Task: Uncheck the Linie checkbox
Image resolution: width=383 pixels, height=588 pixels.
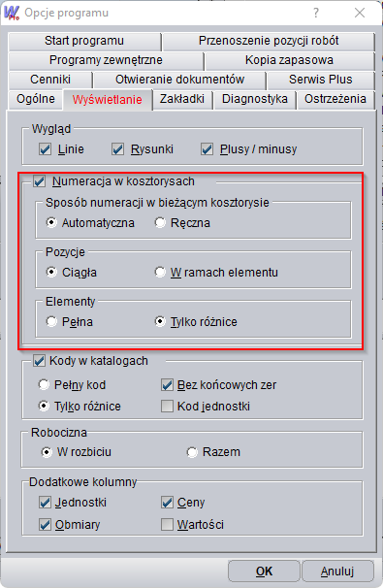Action: (45, 149)
